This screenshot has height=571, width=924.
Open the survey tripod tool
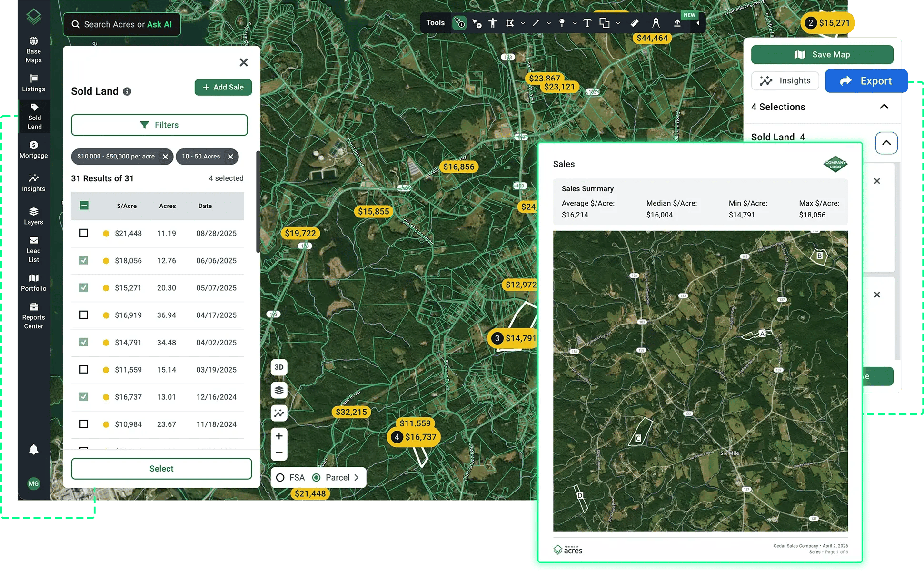656,23
